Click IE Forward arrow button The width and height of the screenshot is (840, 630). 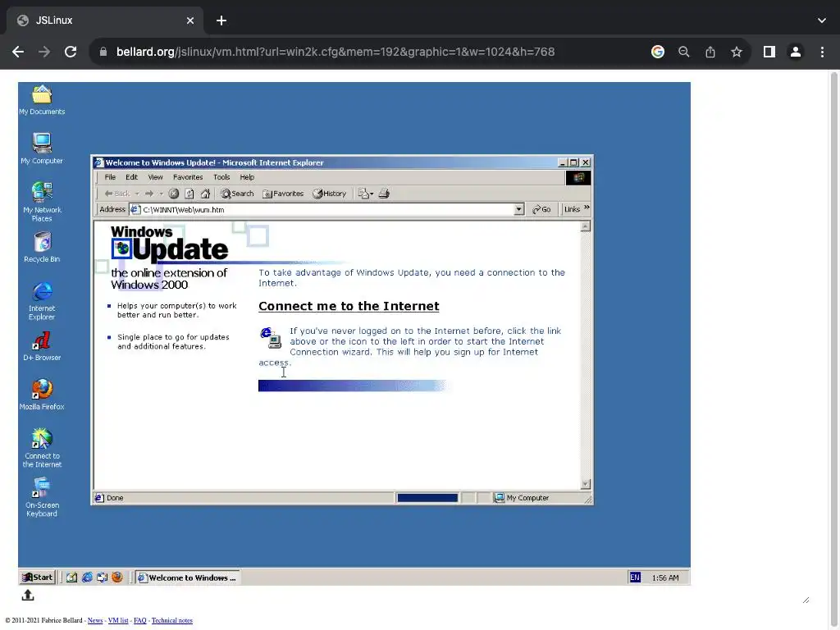pos(149,194)
